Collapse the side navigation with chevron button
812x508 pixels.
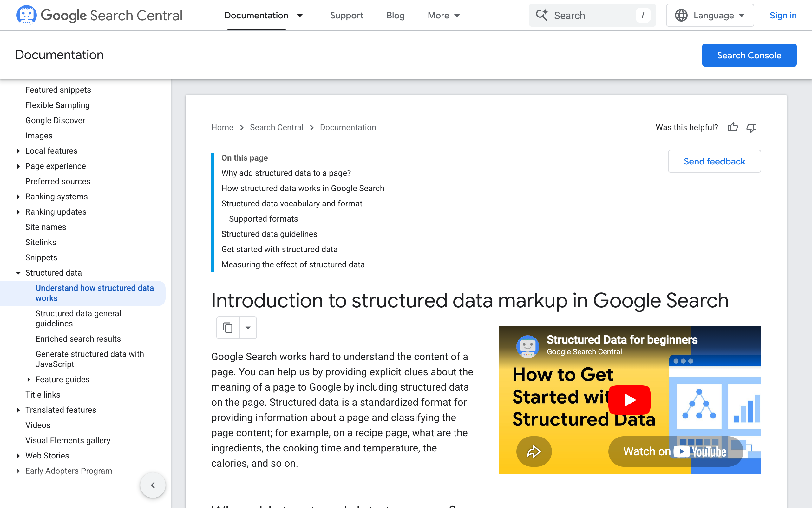153,485
